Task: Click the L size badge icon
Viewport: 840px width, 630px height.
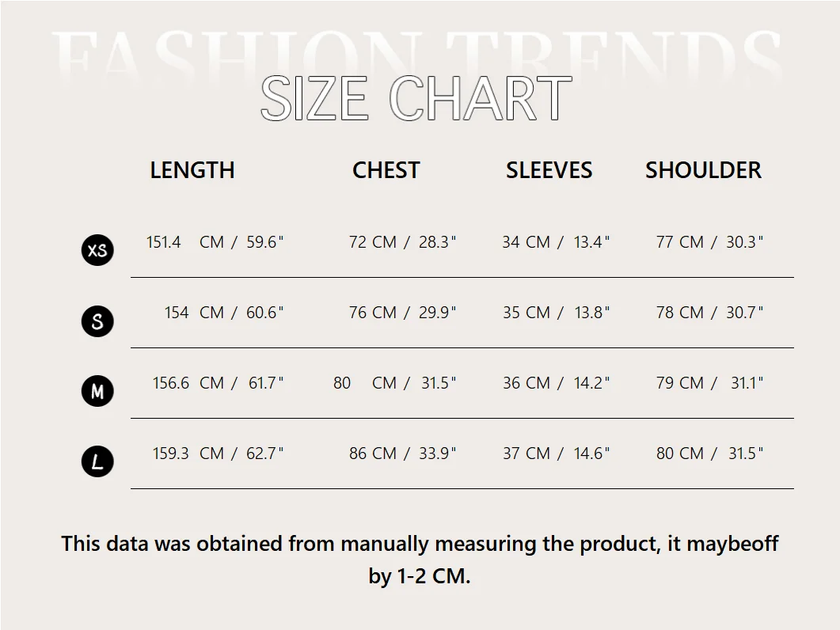Action: point(97,461)
